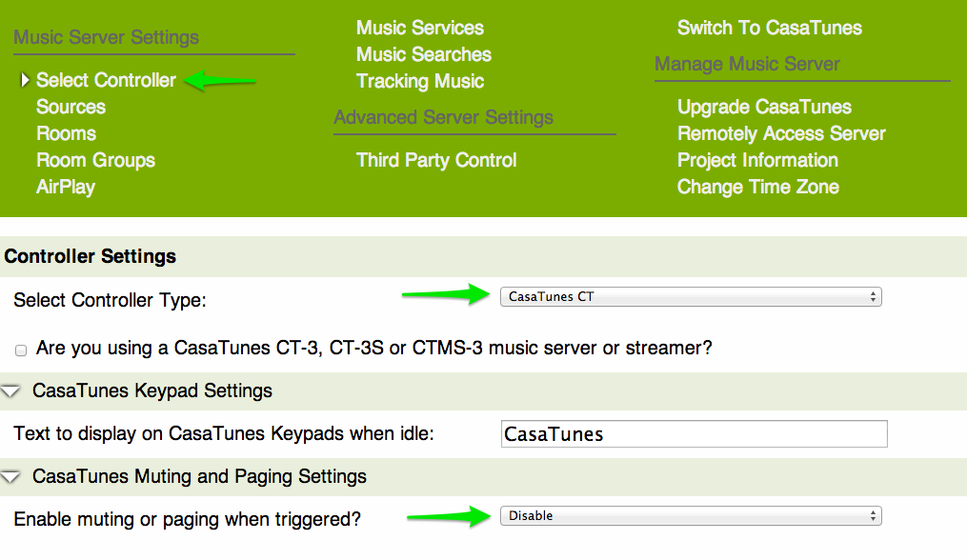The width and height of the screenshot is (967, 560).
Task: Open the muting or paging dropdown
Action: pyautogui.click(x=691, y=516)
